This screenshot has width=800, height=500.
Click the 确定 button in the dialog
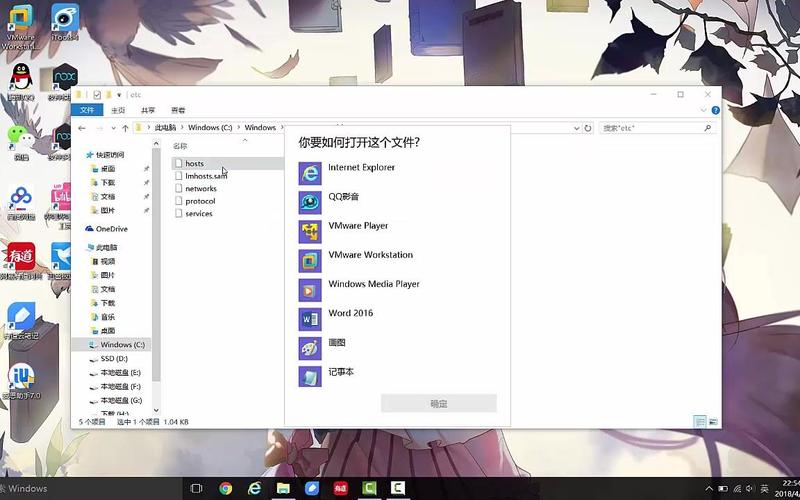point(439,404)
